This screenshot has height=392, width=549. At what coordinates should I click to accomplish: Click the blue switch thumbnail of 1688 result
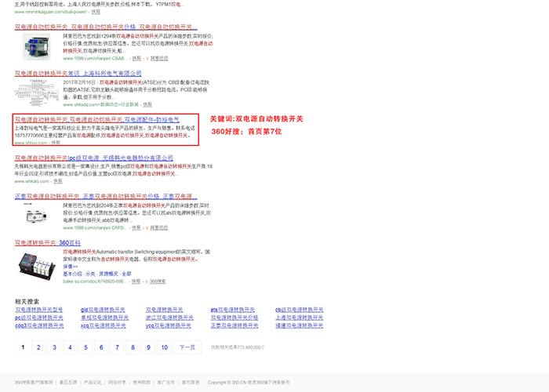tap(37, 46)
